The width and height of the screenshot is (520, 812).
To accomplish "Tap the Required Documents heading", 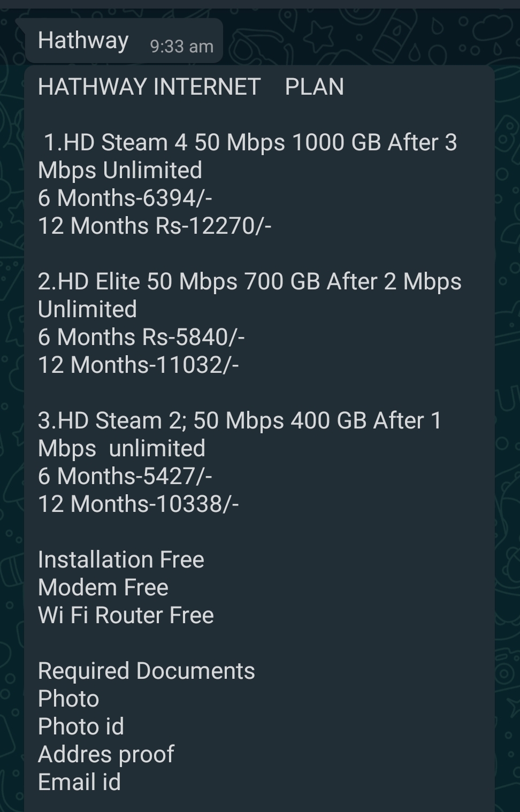I will [x=146, y=671].
